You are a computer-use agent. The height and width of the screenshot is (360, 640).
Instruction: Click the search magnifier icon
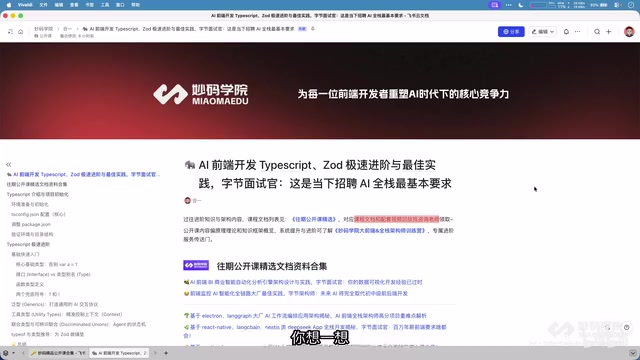coord(597,31)
